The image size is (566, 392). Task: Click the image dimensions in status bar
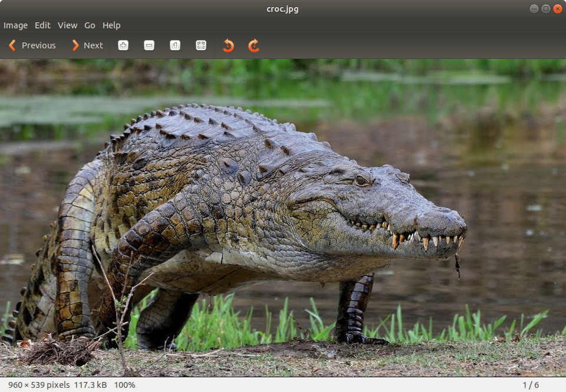point(38,385)
